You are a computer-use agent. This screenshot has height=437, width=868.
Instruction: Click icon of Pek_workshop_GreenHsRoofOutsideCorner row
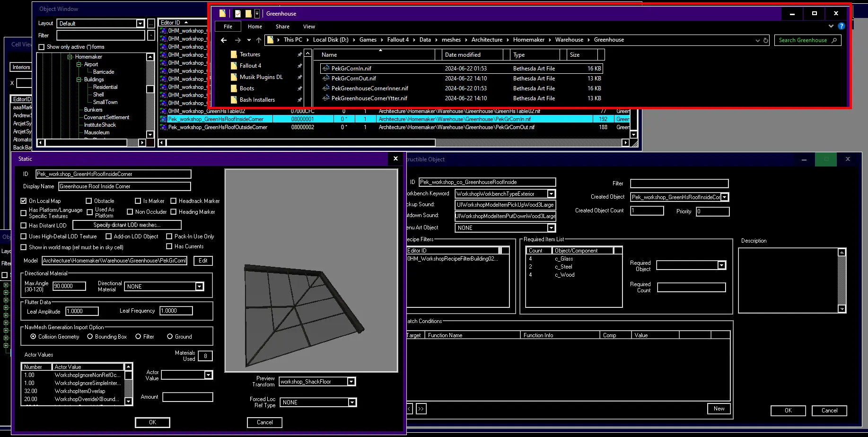coord(164,127)
